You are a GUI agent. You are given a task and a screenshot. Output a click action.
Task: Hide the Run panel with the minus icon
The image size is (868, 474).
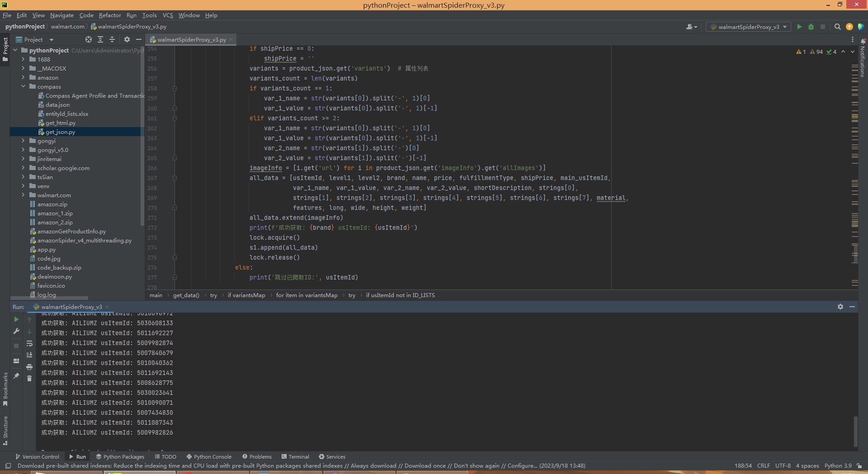[852, 307]
